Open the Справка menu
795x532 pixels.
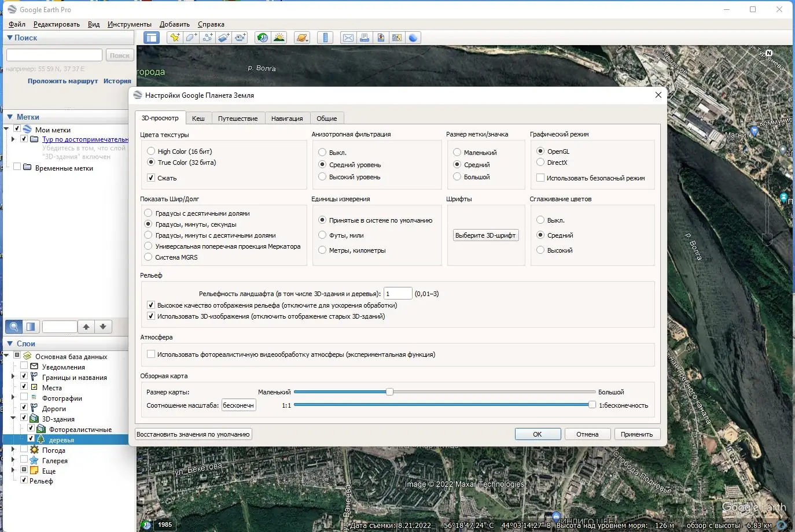211,24
